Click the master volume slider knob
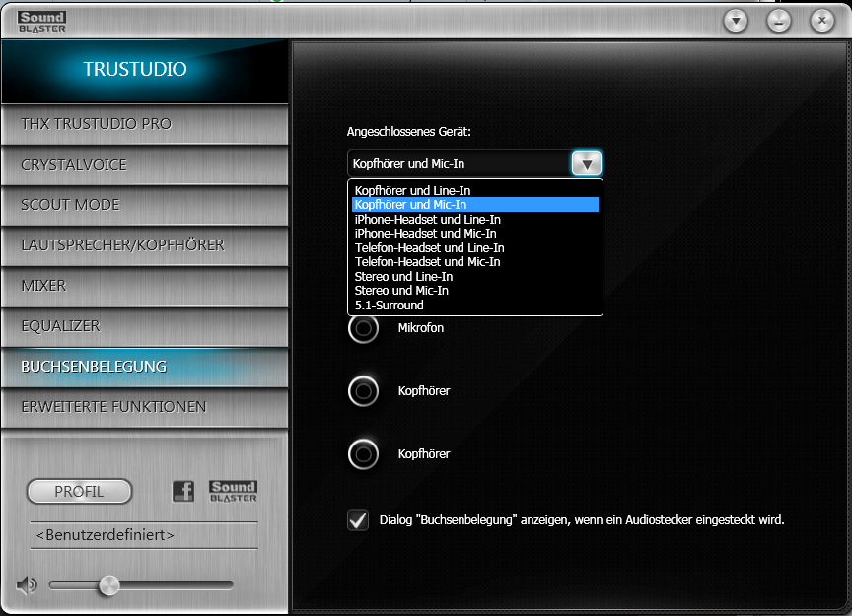Screen dimensions: 852x616 pyautogui.click(x=109, y=585)
